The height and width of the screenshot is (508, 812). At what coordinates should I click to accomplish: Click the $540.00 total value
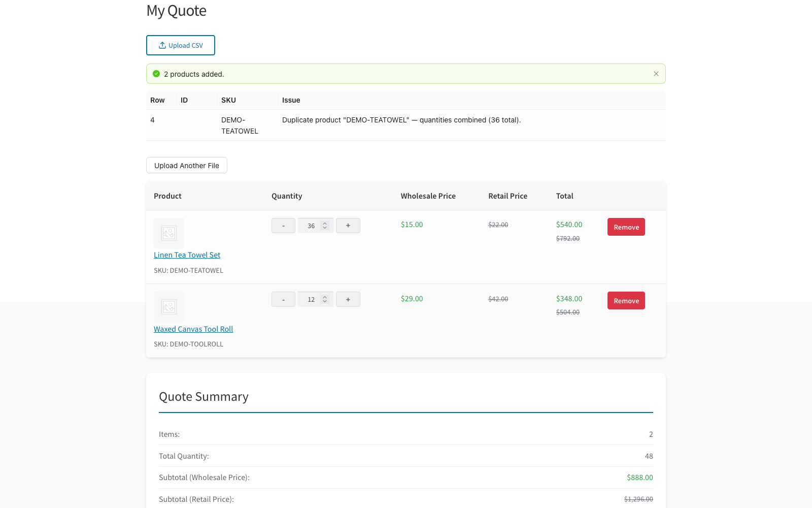click(569, 225)
